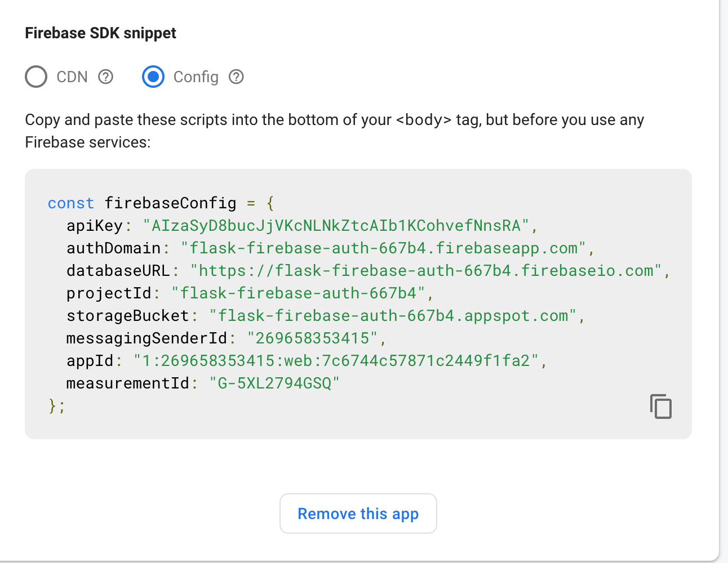Select the Config radio button

(153, 77)
